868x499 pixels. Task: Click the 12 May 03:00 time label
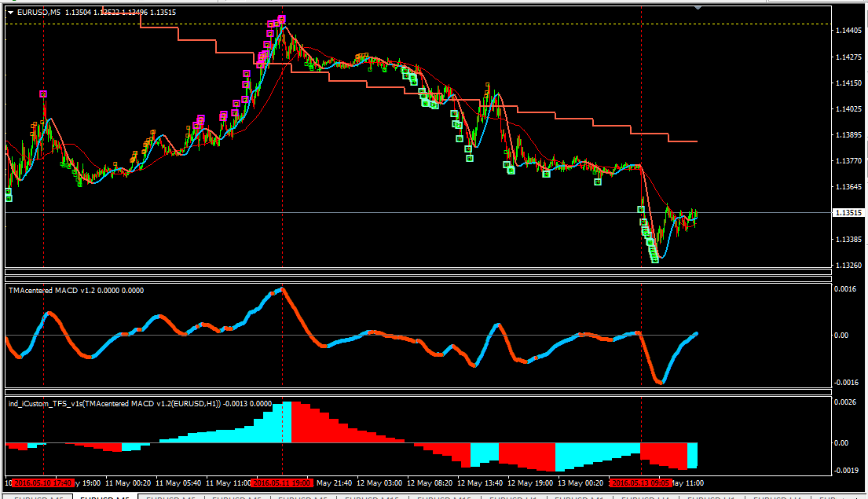pyautogui.click(x=379, y=483)
